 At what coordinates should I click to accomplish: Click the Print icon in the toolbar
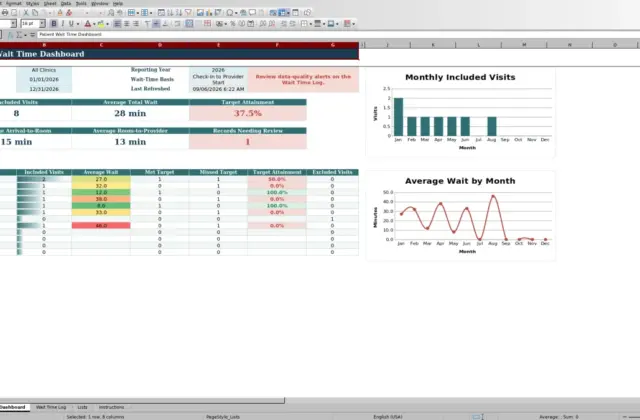coord(5,13)
